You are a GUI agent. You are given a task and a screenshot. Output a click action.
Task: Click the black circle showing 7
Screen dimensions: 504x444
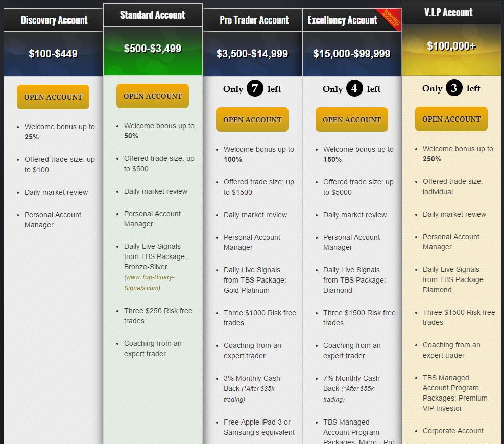[255, 88]
